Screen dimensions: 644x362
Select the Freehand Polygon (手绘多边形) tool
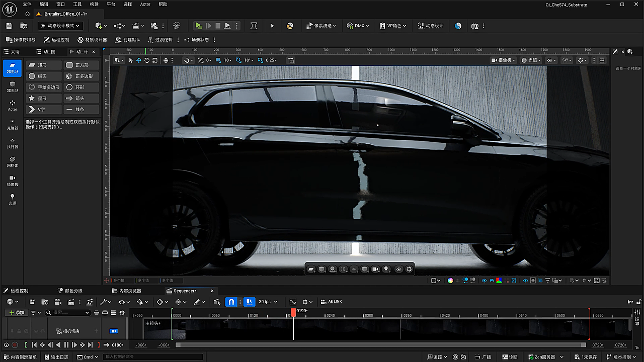pyautogui.click(x=43, y=87)
